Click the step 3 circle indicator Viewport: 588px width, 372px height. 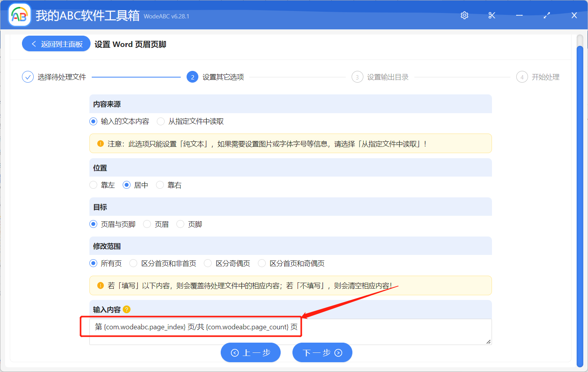[x=357, y=77]
